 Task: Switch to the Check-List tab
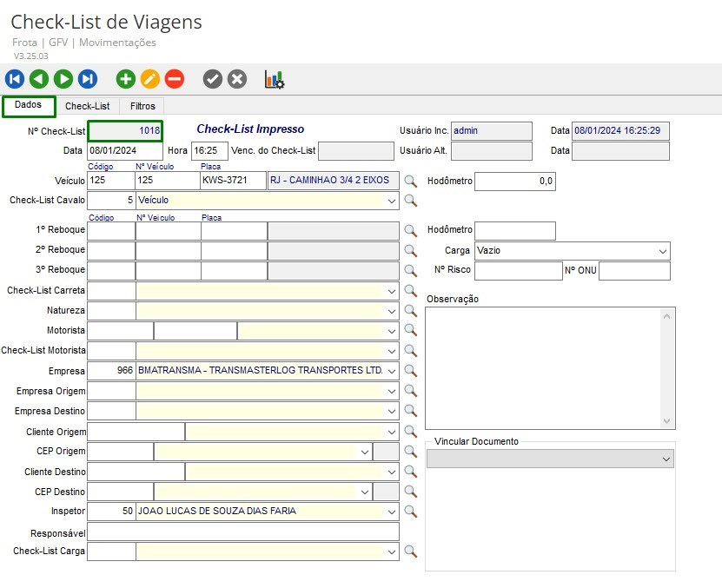pos(88,106)
